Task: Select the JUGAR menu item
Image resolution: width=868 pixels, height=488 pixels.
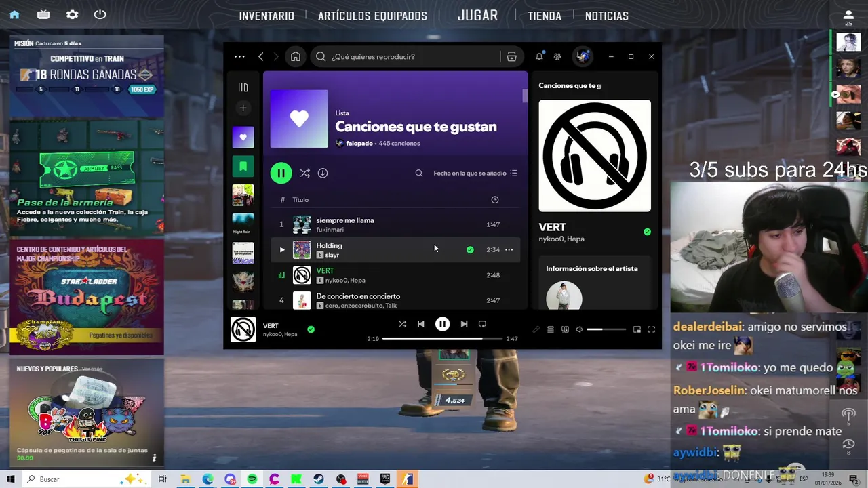Action: click(x=477, y=15)
